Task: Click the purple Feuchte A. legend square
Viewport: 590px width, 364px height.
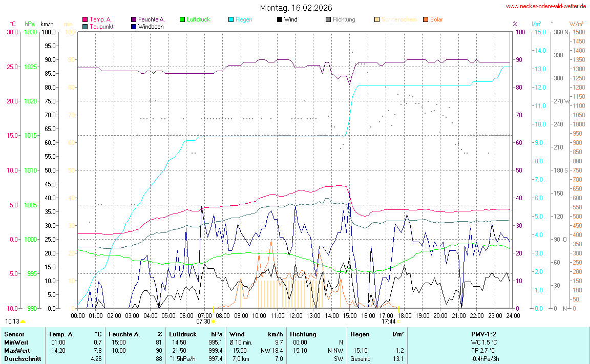Action: point(134,19)
